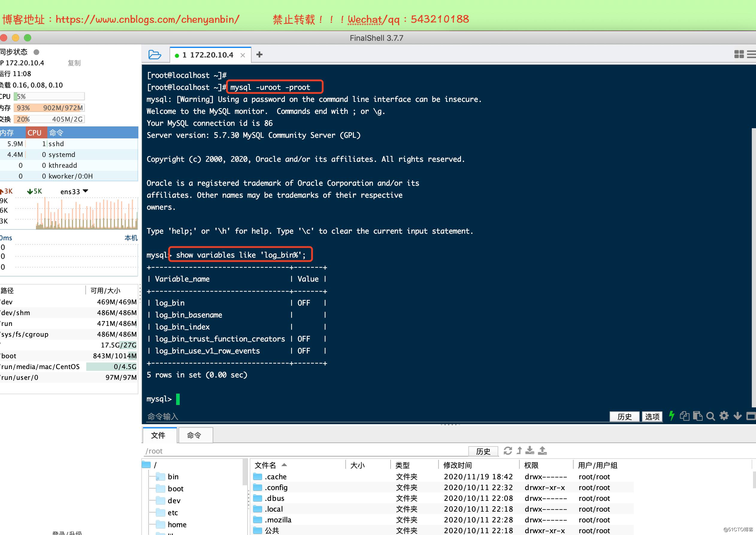Switch to the 命令 tab
Image resolution: width=756 pixels, height=535 pixels.
click(194, 436)
